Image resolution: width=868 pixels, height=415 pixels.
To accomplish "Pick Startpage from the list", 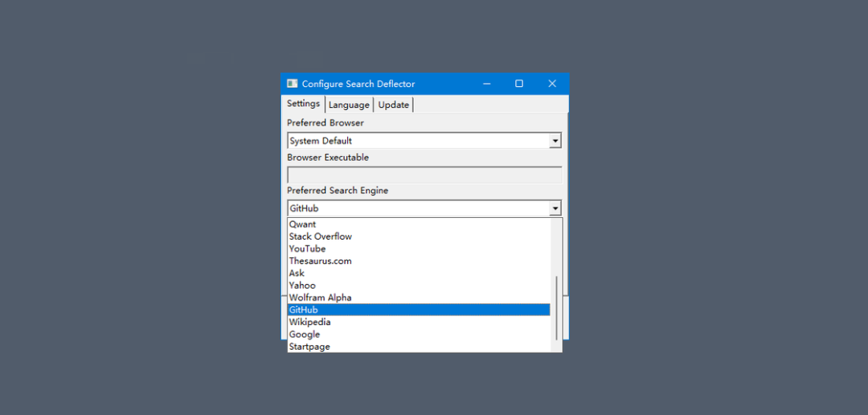I will 419,347.
